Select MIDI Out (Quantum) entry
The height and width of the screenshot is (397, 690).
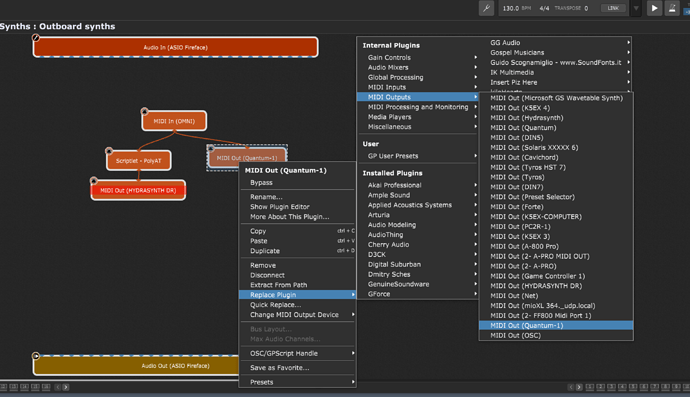(x=556, y=128)
